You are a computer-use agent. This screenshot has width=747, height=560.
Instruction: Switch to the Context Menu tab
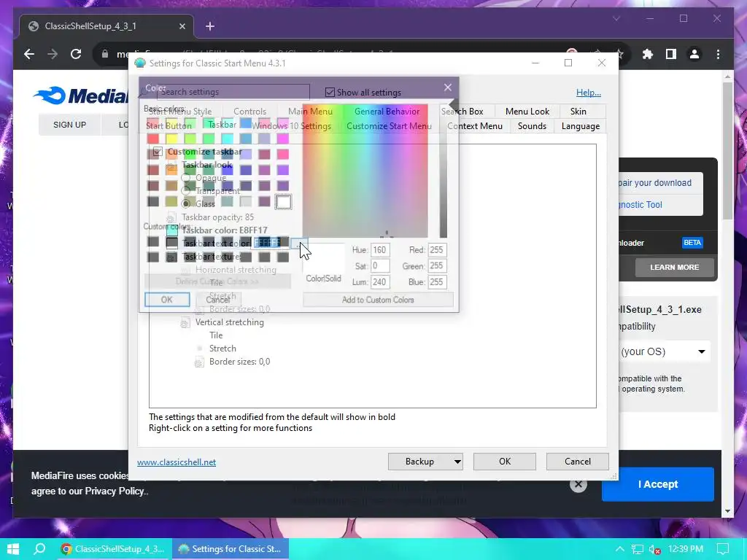[474, 126]
